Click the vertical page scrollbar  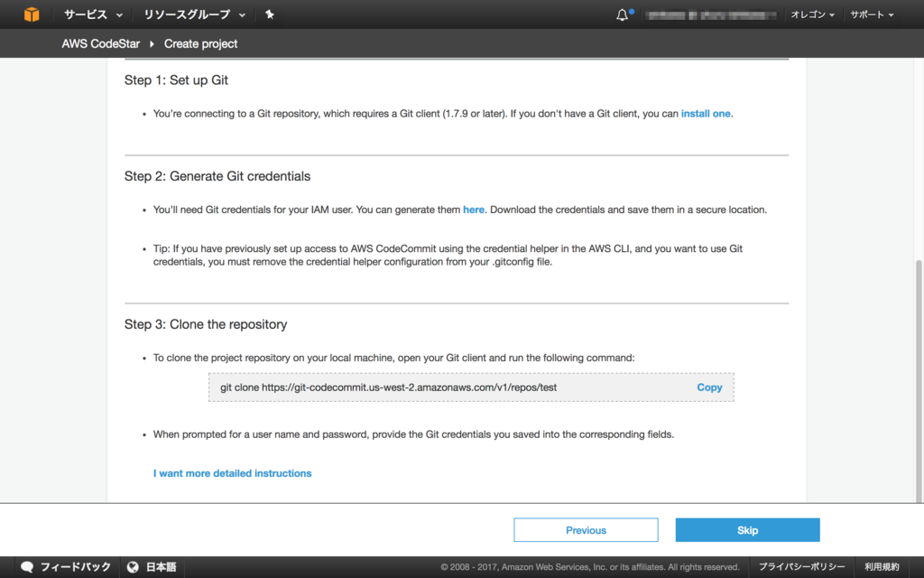pos(919,380)
